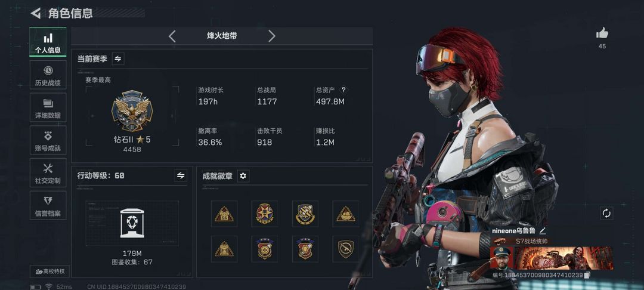
Task: Select the 钻石II rank badge emblem
Action: [x=132, y=111]
